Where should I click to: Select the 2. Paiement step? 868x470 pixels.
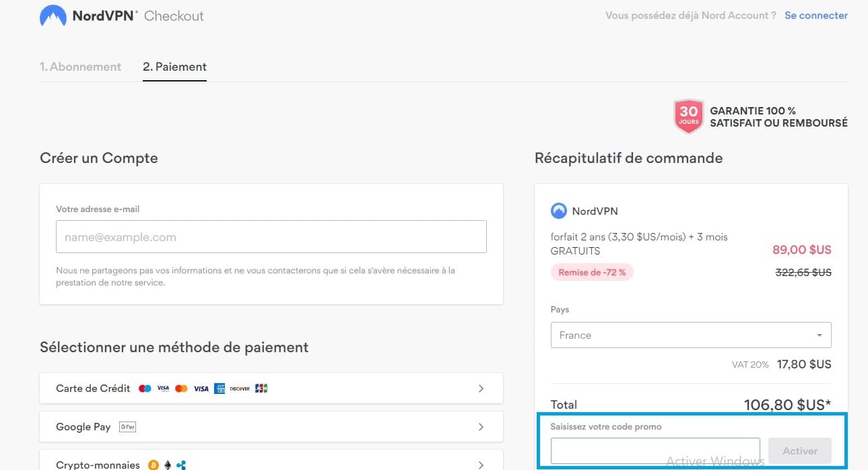coord(174,66)
